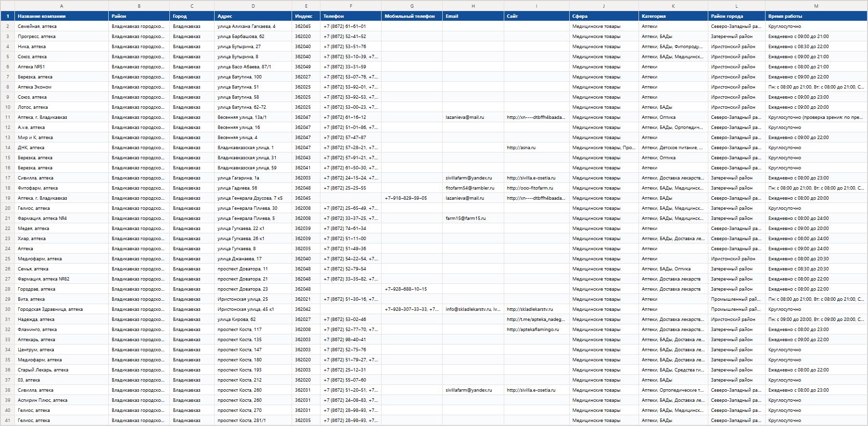
Task: Click the index cell 362021
Action: click(x=306, y=299)
